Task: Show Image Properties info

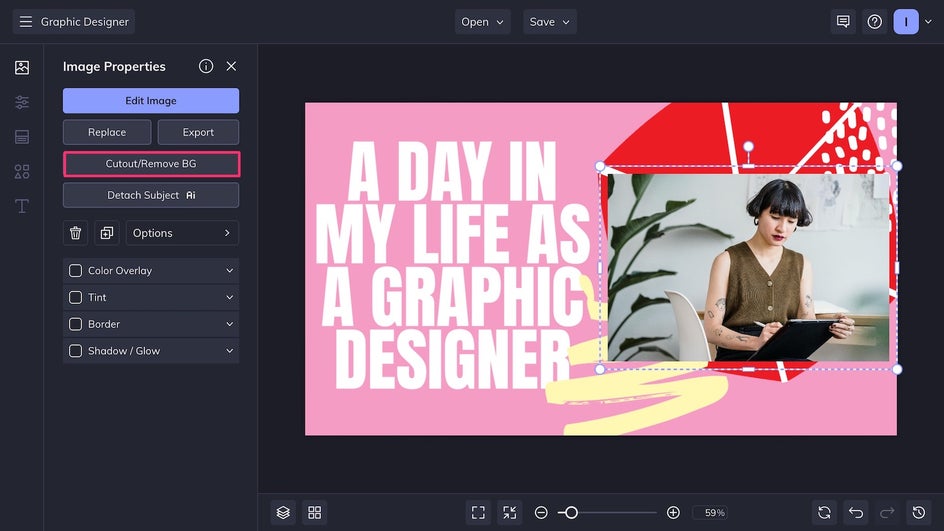Action: tap(206, 66)
